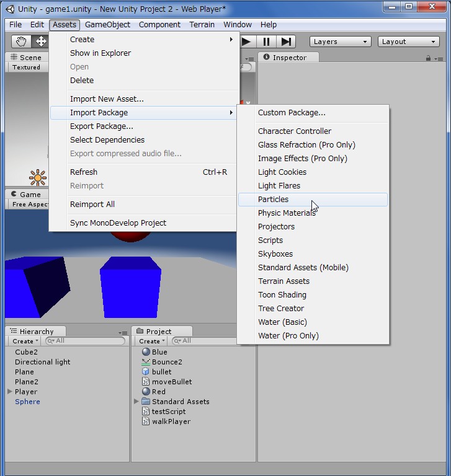This screenshot has height=476, width=451.
Task: Open the Create submenu in Assets
Action: coord(143,40)
